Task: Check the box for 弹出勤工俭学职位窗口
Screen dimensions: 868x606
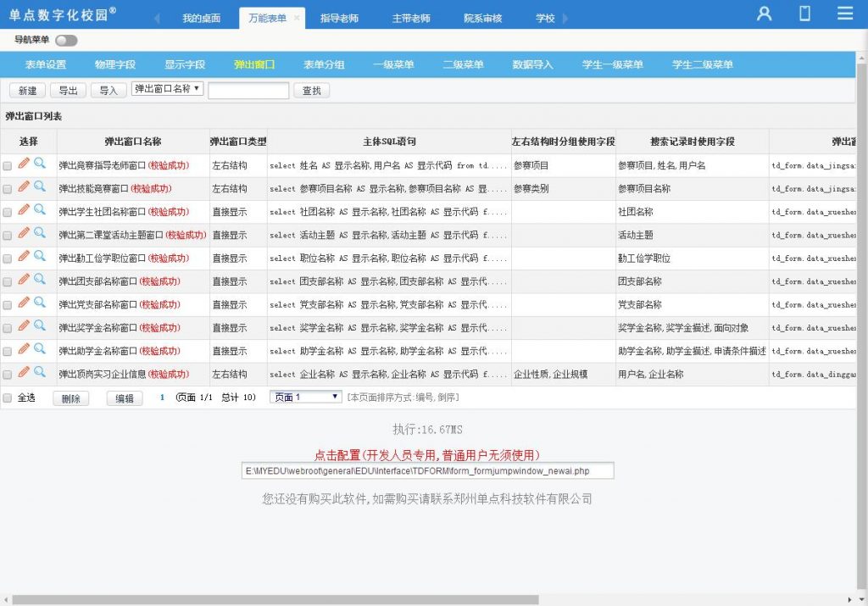Action: (7, 259)
